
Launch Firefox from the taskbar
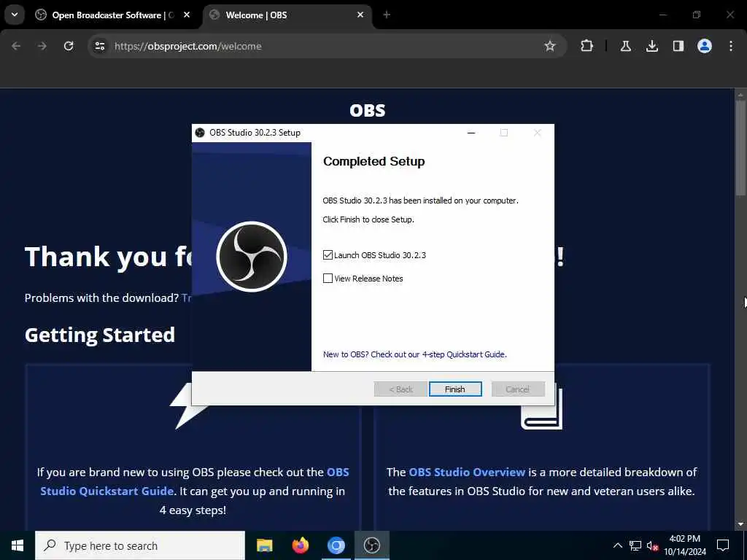(x=300, y=545)
